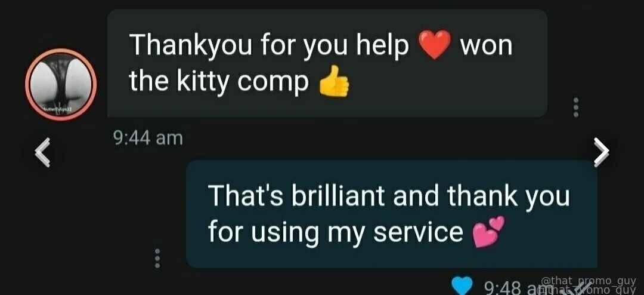Open three-dot menu beside the sent reply
This screenshot has height=295, width=644.
[x=156, y=259]
